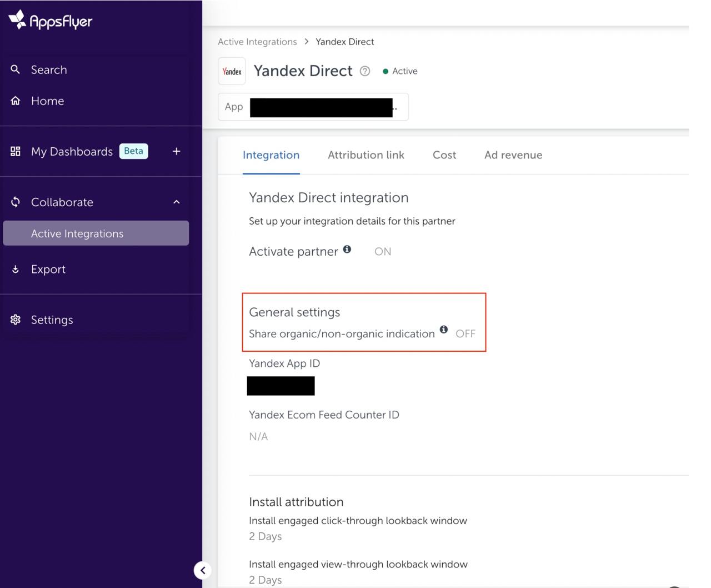Toggle Share organic/non-organic indication OFF switch

coord(465,334)
